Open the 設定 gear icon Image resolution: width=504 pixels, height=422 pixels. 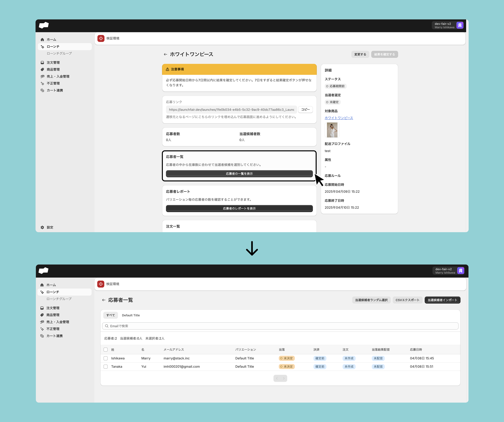pyautogui.click(x=42, y=227)
